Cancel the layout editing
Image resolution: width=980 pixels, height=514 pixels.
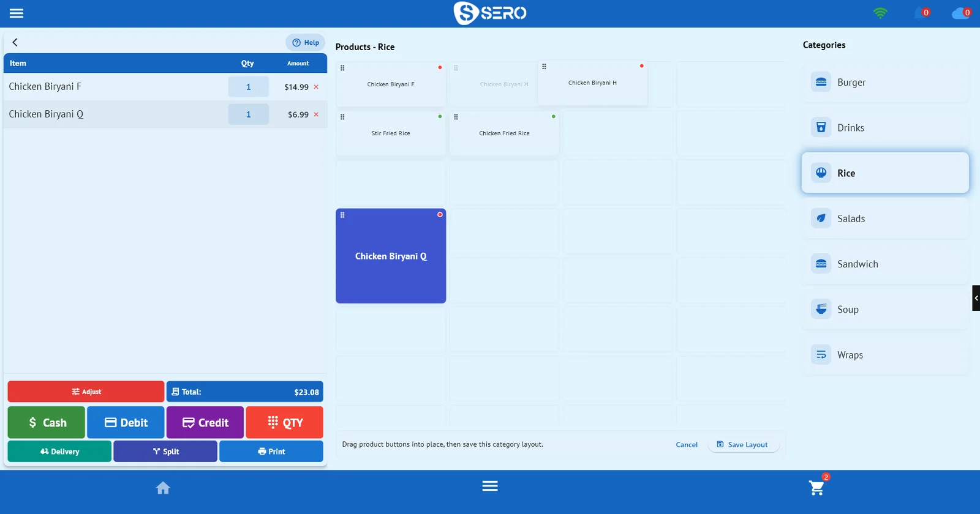(x=687, y=445)
